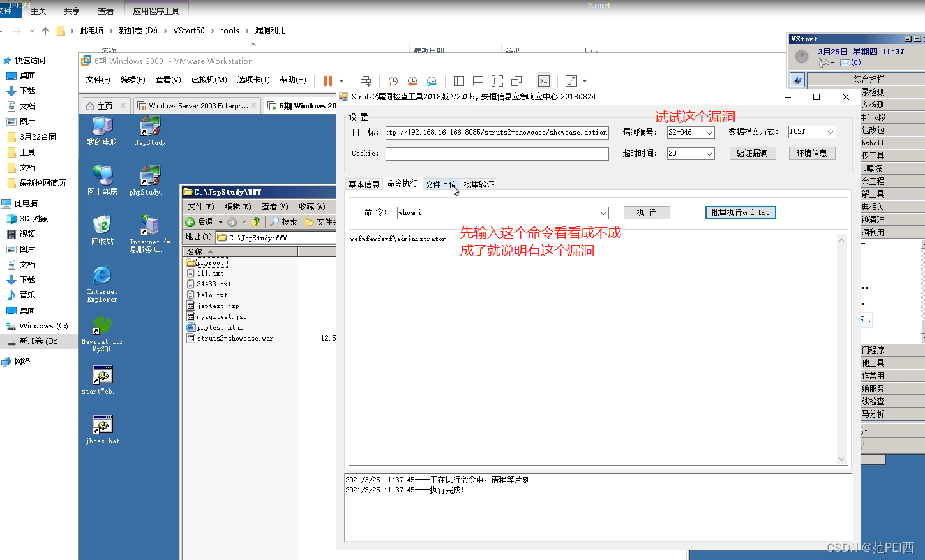Image resolution: width=925 pixels, height=560 pixels.
Task: Open the 数据提交方式 POST dropdown
Action: (x=831, y=133)
